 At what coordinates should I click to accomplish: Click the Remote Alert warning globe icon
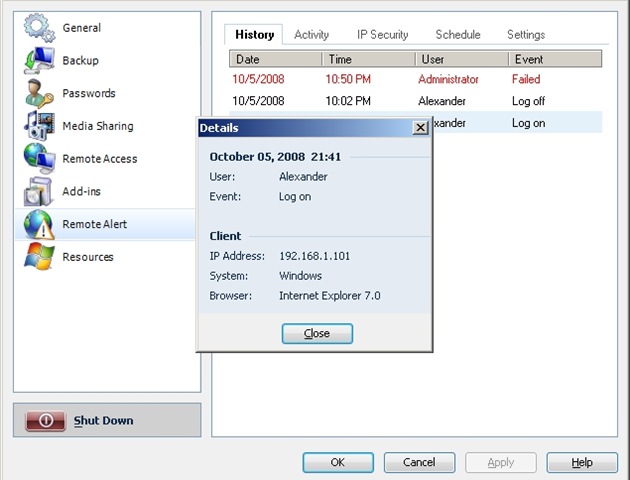pos(39,224)
